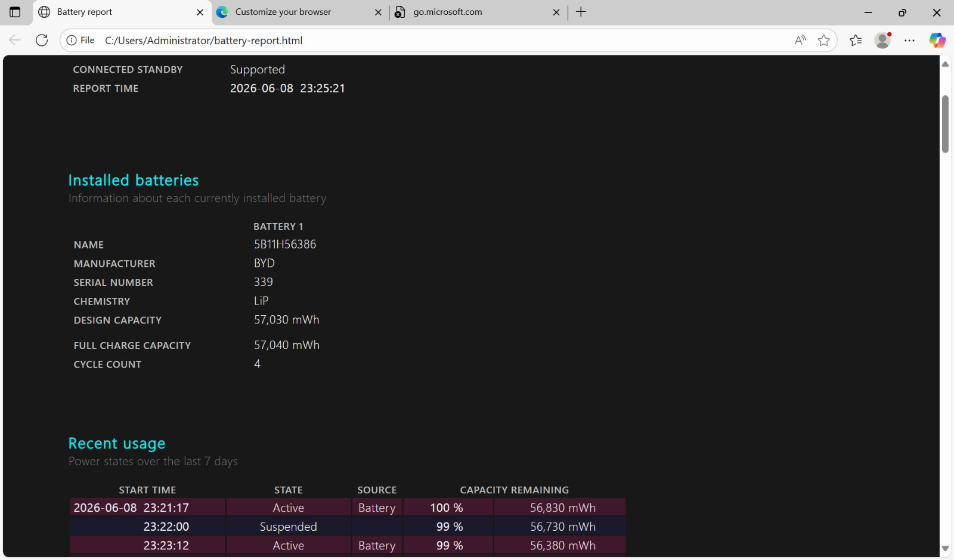The height and width of the screenshot is (560, 954).
Task: Click the scrollbar down arrow
Action: click(x=945, y=549)
